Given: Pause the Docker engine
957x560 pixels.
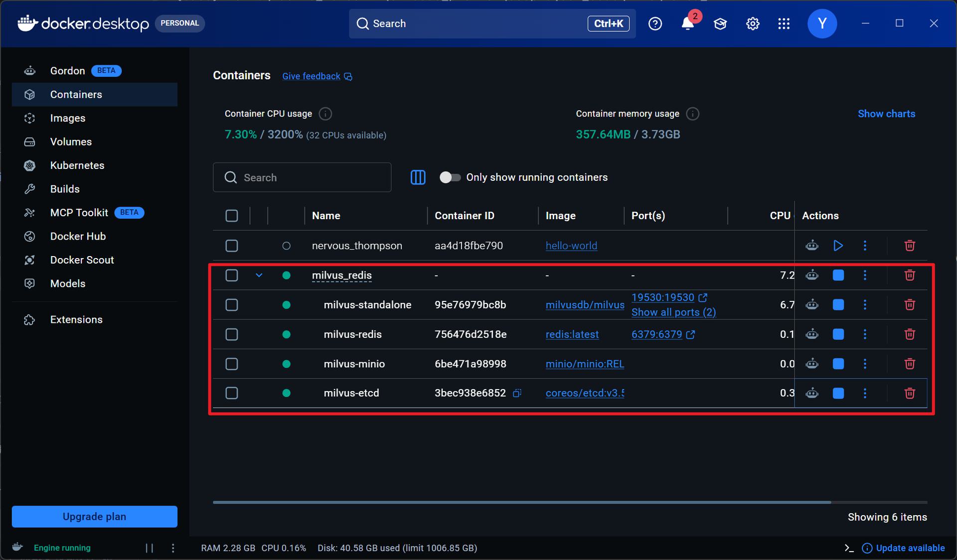Looking at the screenshot, I should click(x=149, y=548).
